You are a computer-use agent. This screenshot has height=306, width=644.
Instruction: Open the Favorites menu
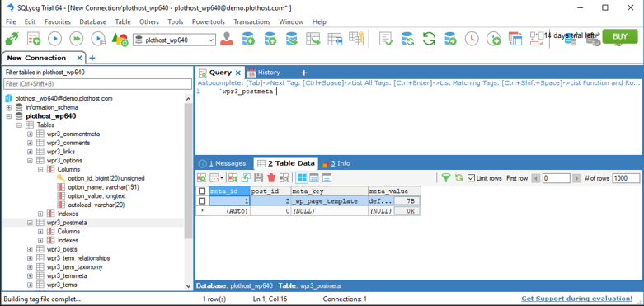[x=58, y=21]
